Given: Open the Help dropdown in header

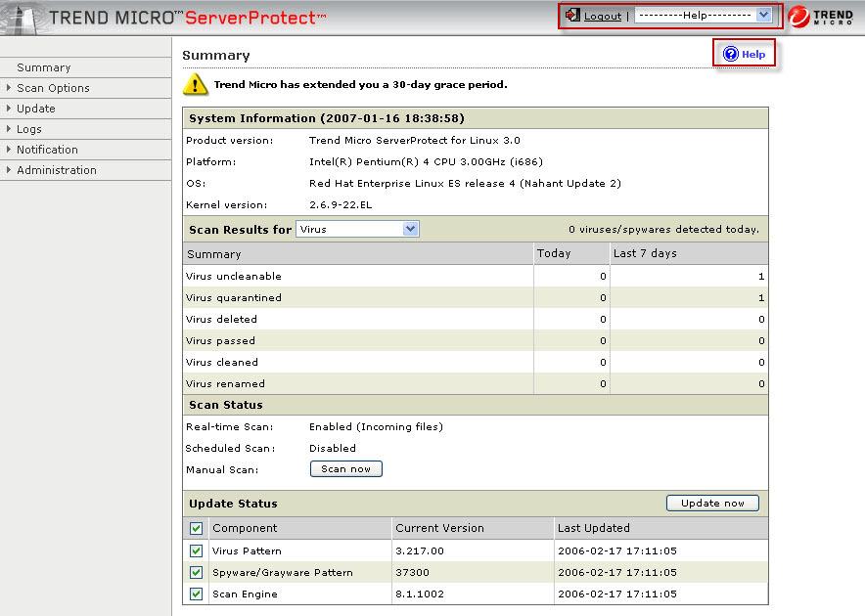Looking at the screenshot, I should 704,16.
